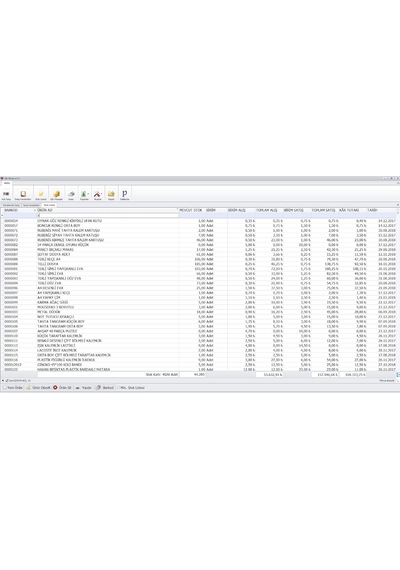Click the BİRİM ALIŞ column header
This screenshot has height=570, width=400.
click(241, 210)
